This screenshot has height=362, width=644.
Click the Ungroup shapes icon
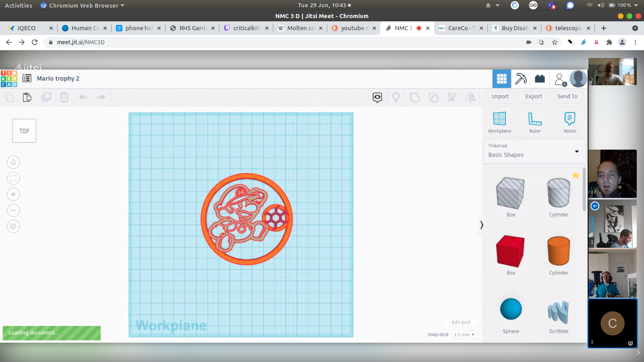pos(433,97)
